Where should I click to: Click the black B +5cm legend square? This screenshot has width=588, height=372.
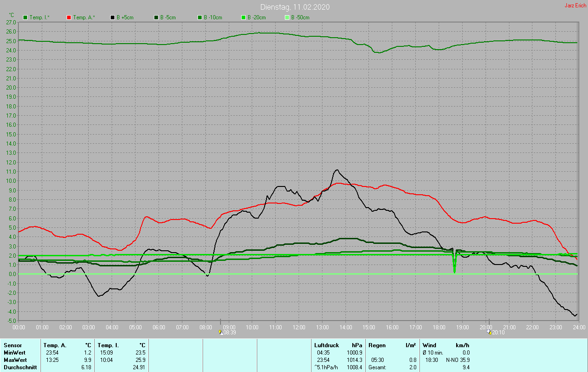pyautogui.click(x=112, y=17)
